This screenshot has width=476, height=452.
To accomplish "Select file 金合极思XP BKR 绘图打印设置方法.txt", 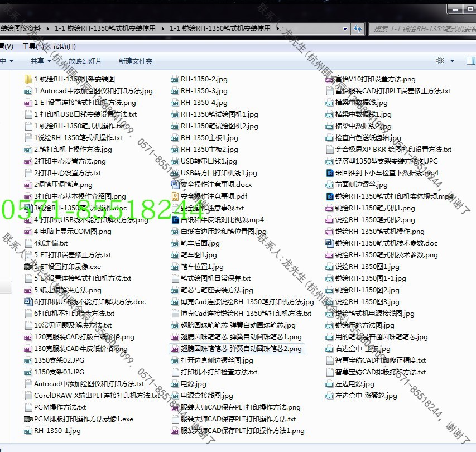I will coord(388,150).
